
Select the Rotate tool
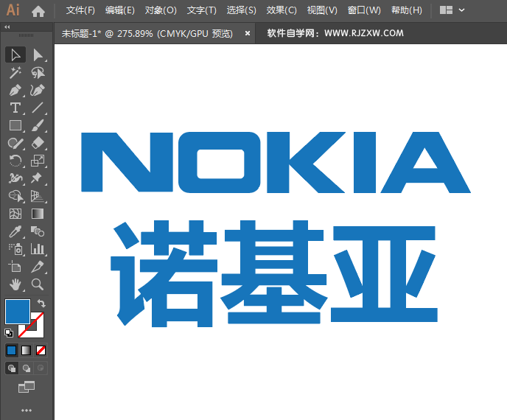point(15,161)
